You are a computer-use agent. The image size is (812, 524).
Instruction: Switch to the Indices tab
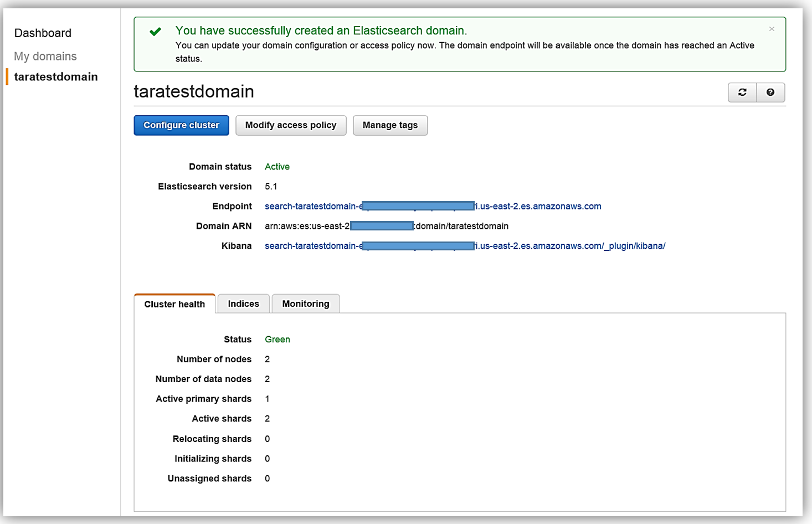[x=243, y=304]
